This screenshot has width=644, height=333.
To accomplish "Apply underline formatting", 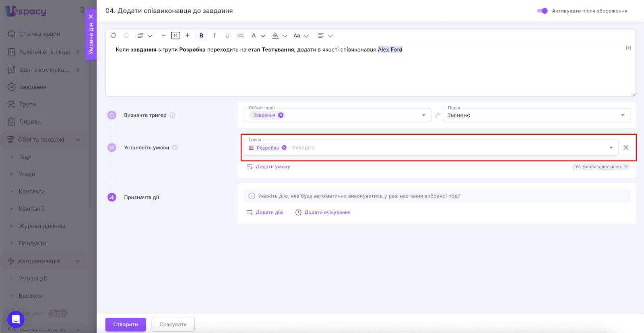I will click(227, 35).
